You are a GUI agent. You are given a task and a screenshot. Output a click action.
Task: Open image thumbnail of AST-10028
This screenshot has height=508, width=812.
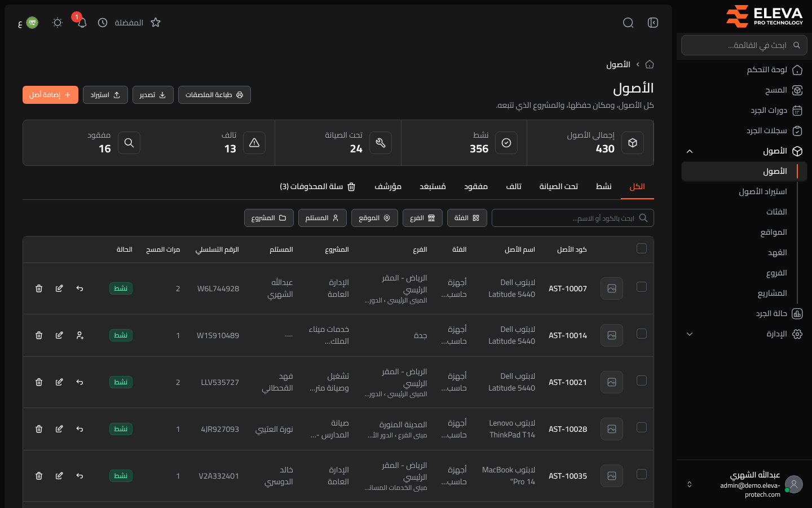click(612, 429)
